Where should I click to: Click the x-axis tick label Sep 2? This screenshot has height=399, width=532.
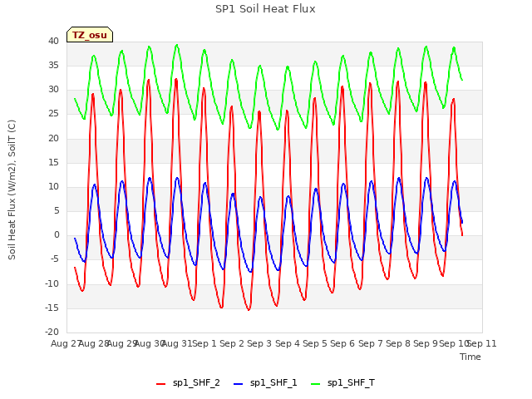(x=232, y=343)
